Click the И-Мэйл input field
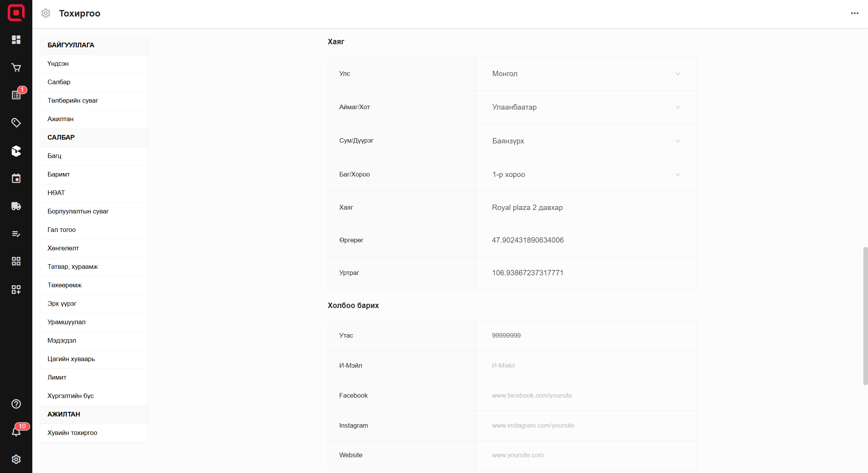This screenshot has height=473, width=868. coord(586,365)
